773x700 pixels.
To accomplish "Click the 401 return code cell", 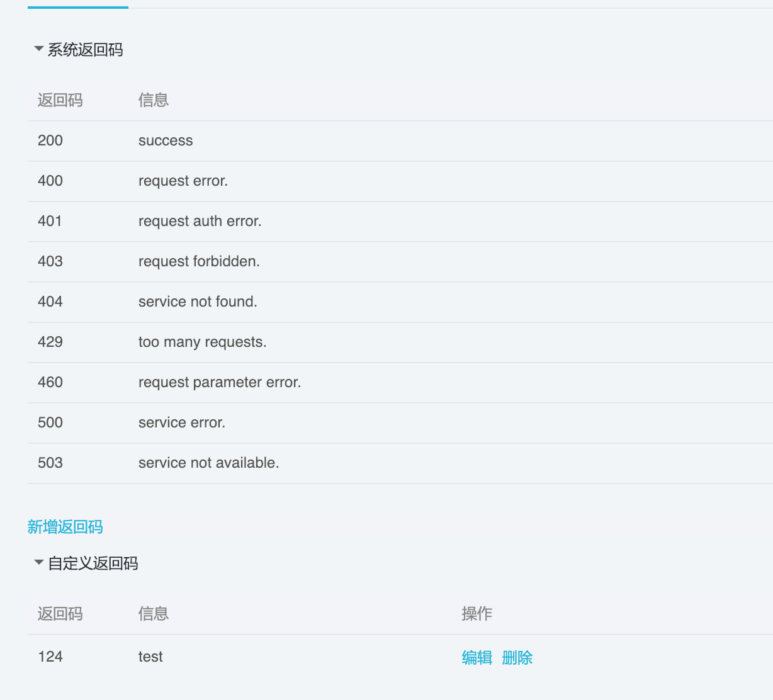I will click(50, 221).
